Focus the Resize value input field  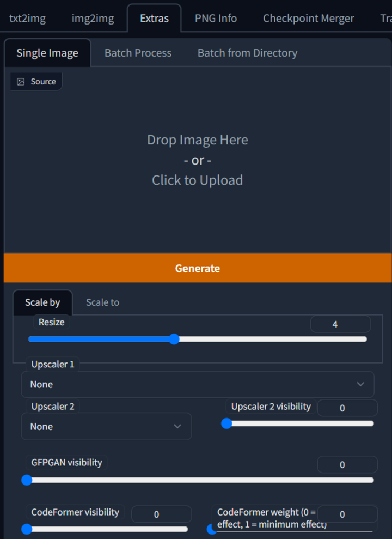pos(340,324)
